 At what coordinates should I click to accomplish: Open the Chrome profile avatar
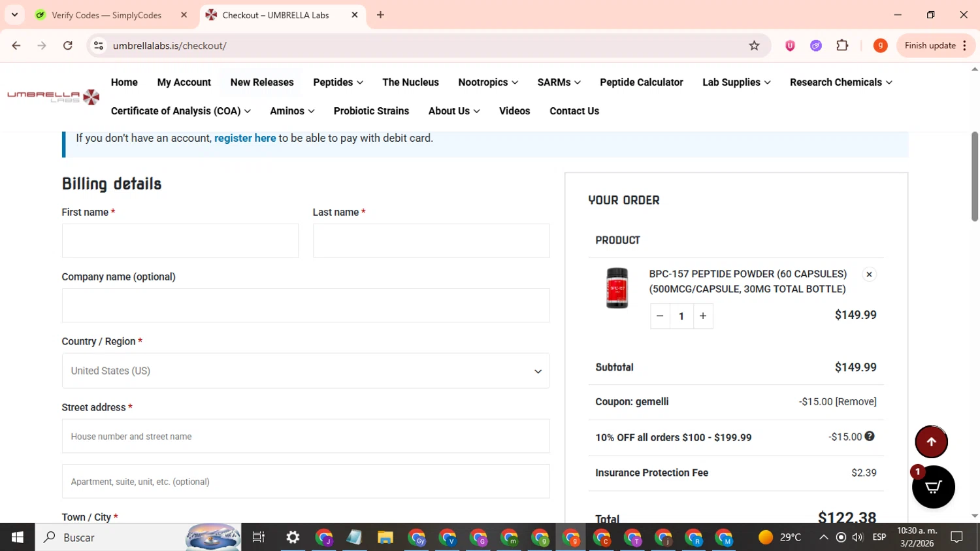880,46
